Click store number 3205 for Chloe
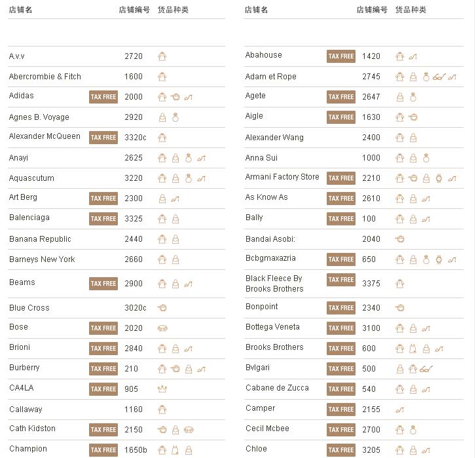 click(371, 450)
